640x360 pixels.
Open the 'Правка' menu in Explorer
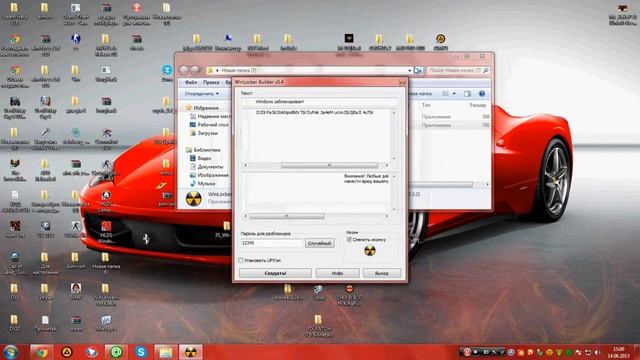point(211,82)
